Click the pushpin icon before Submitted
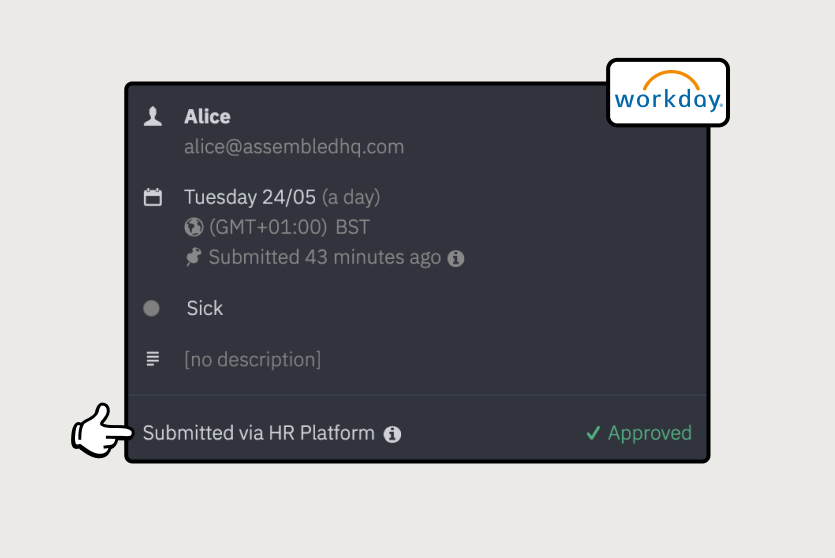Image resolution: width=835 pixels, height=558 pixels. pos(194,257)
